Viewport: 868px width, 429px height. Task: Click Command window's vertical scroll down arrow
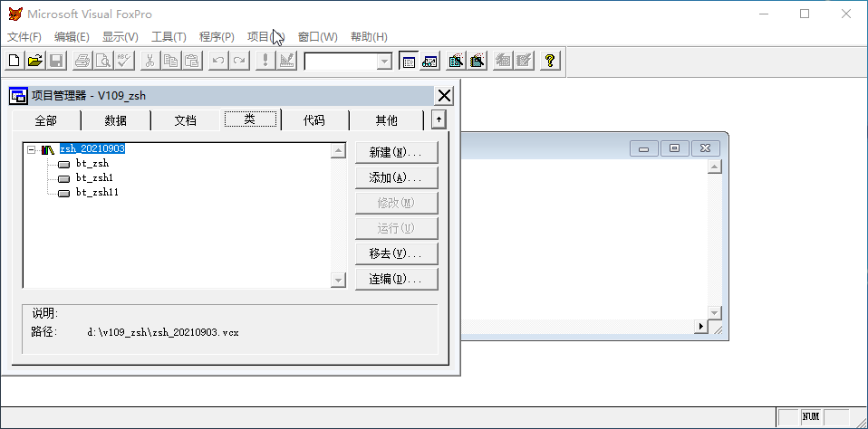tap(715, 312)
